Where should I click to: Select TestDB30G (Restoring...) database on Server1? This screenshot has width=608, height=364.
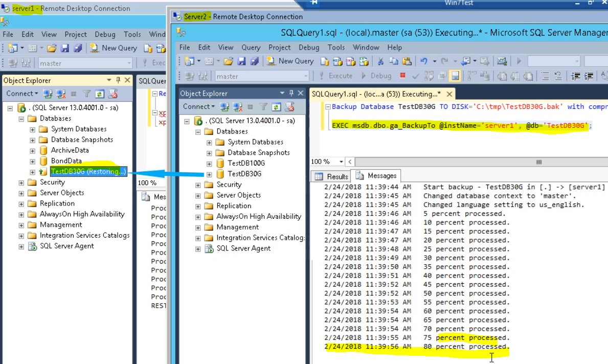tap(88, 172)
